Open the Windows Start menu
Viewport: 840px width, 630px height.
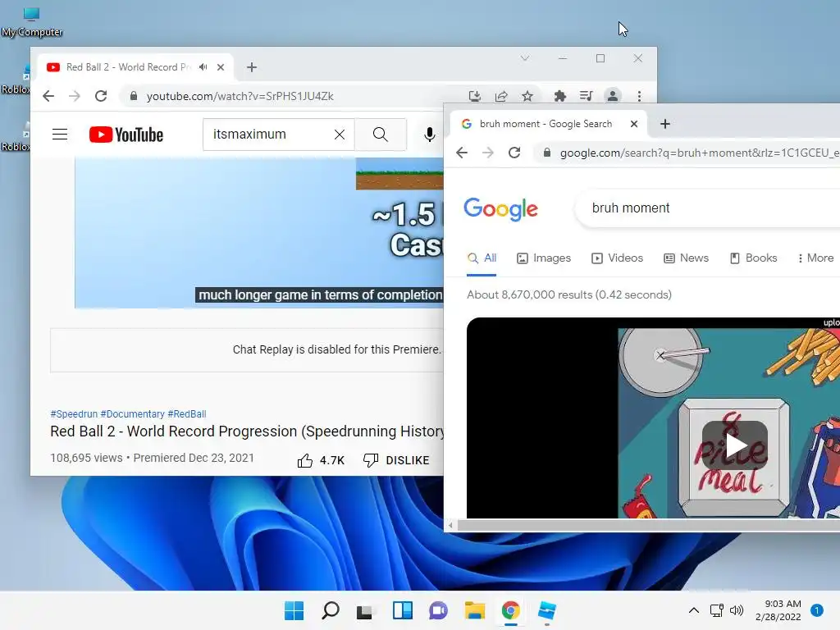point(294,610)
